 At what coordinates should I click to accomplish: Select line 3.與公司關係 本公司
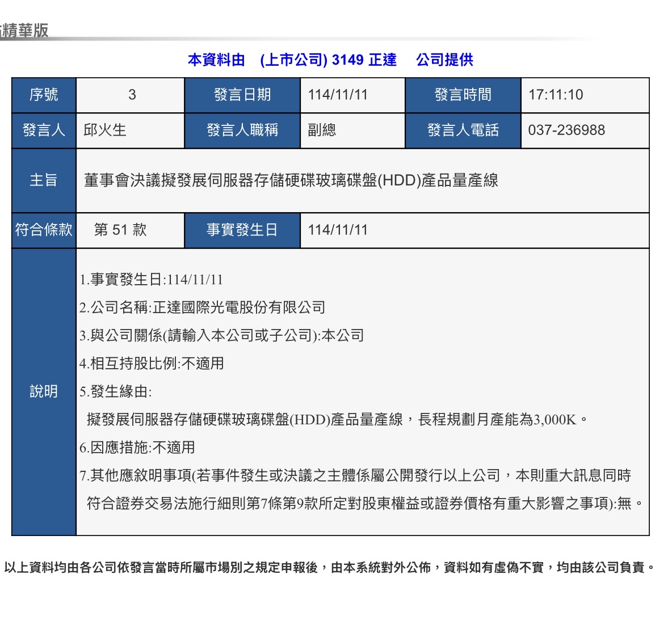click(x=221, y=335)
